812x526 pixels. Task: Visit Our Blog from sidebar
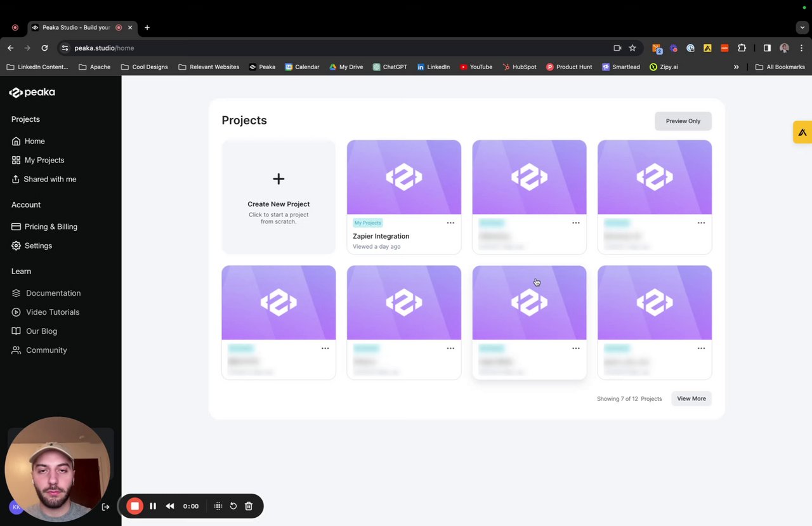pos(34,331)
